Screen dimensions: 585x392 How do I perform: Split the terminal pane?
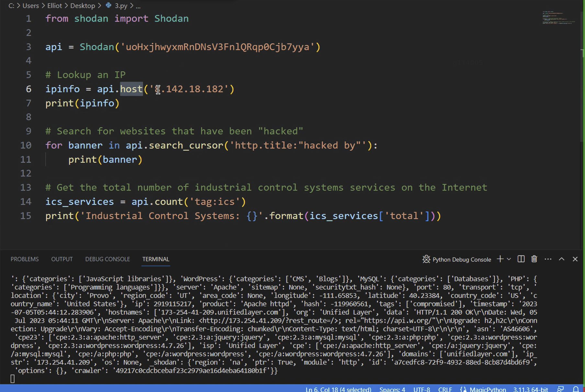(x=521, y=259)
